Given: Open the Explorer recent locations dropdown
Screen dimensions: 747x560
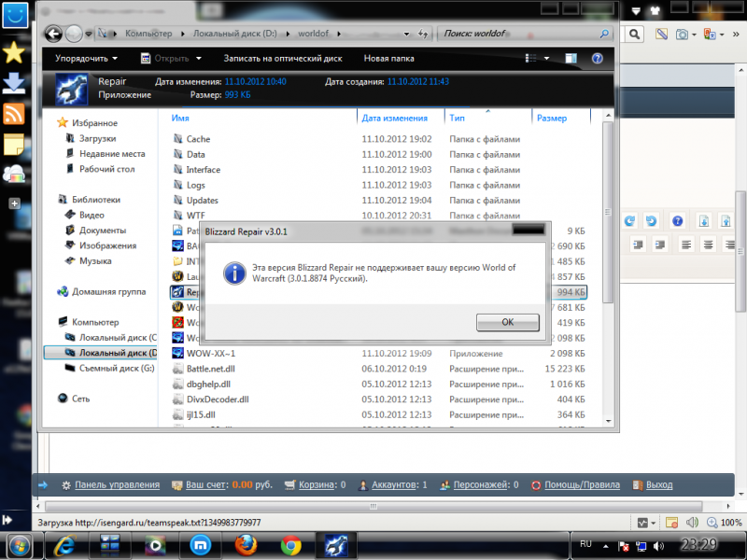Looking at the screenshot, I should tap(89, 35).
